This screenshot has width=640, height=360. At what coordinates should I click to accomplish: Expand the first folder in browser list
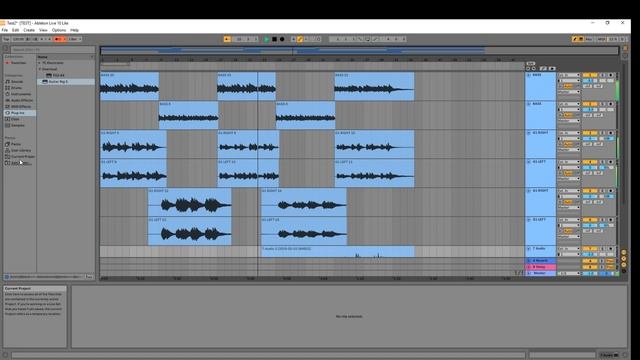point(40,63)
